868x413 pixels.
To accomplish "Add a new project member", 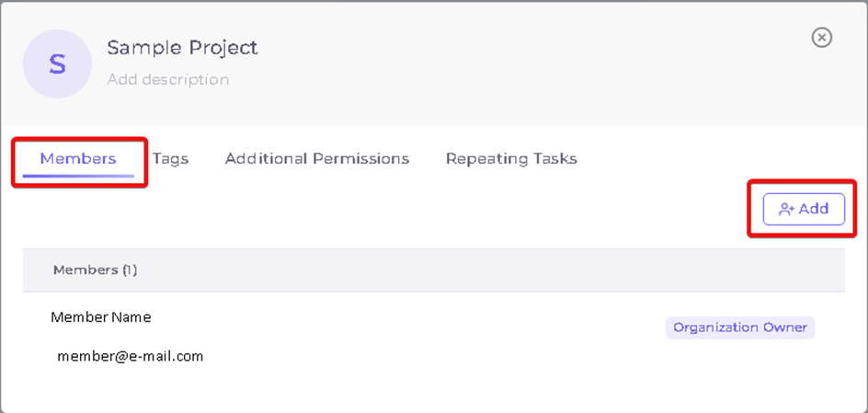I will click(804, 210).
